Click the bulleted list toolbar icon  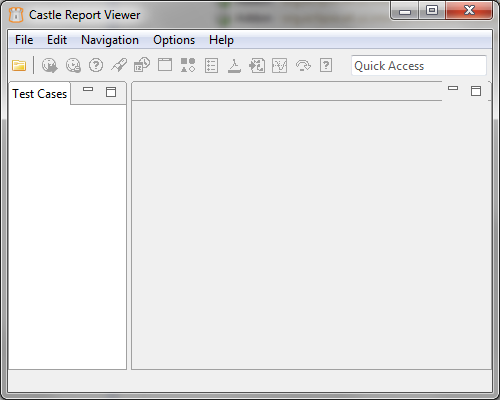click(211, 65)
